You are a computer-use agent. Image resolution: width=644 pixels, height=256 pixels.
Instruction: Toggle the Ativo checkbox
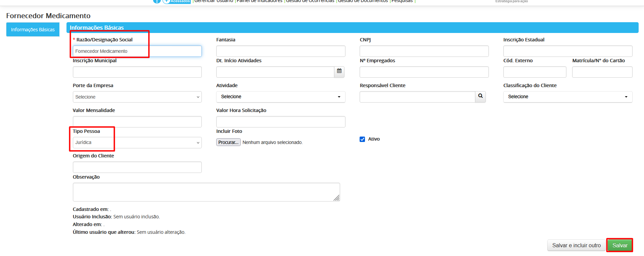(362, 139)
